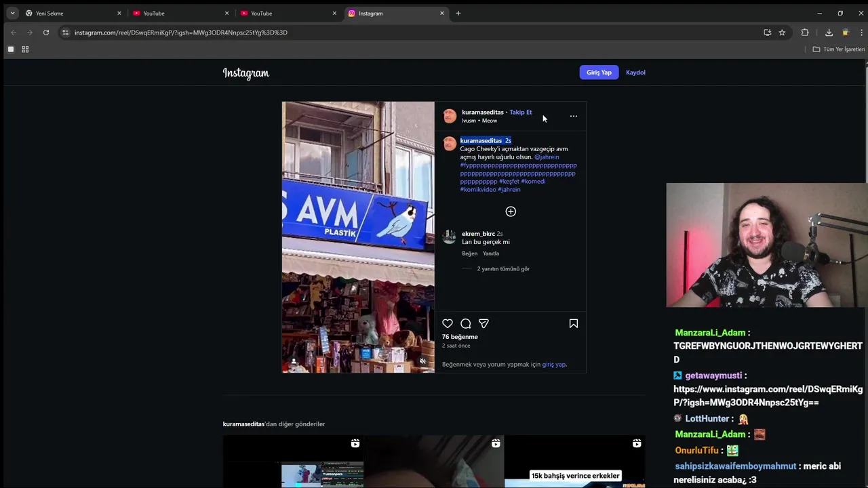Click the getawaymusti Instagram link in chat
The height and width of the screenshot is (488, 868).
click(x=768, y=396)
